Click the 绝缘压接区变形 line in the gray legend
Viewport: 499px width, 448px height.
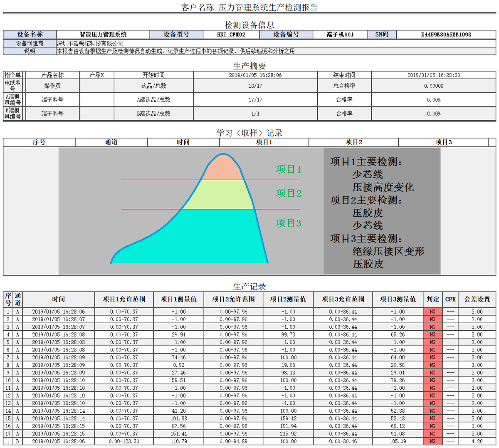[x=388, y=251]
